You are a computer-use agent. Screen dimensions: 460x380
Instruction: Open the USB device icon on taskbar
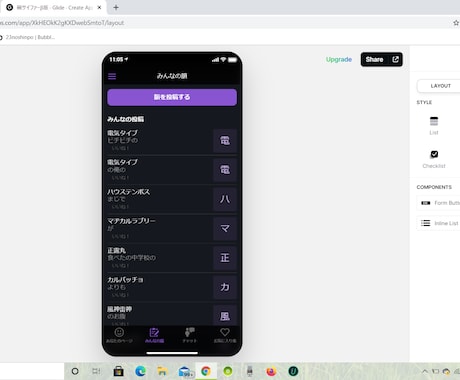[250, 371]
